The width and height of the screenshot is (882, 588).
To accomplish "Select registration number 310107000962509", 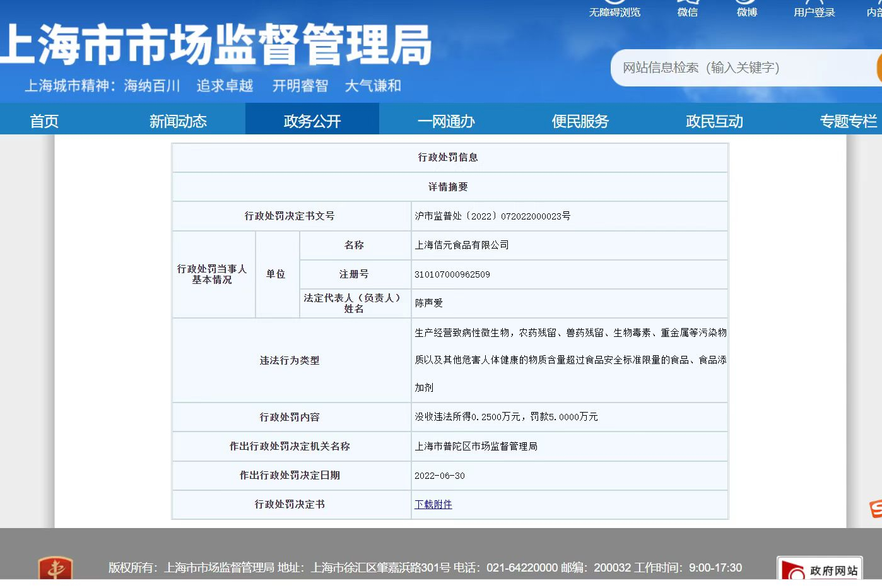I will pyautogui.click(x=452, y=274).
